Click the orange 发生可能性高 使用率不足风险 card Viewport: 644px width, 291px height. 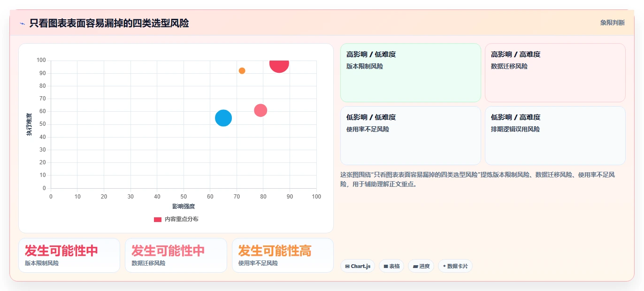click(x=283, y=255)
